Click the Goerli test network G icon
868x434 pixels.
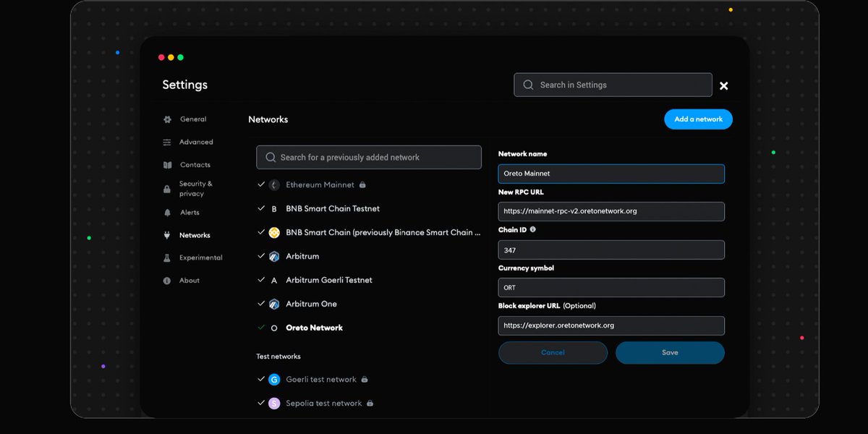[x=274, y=380]
